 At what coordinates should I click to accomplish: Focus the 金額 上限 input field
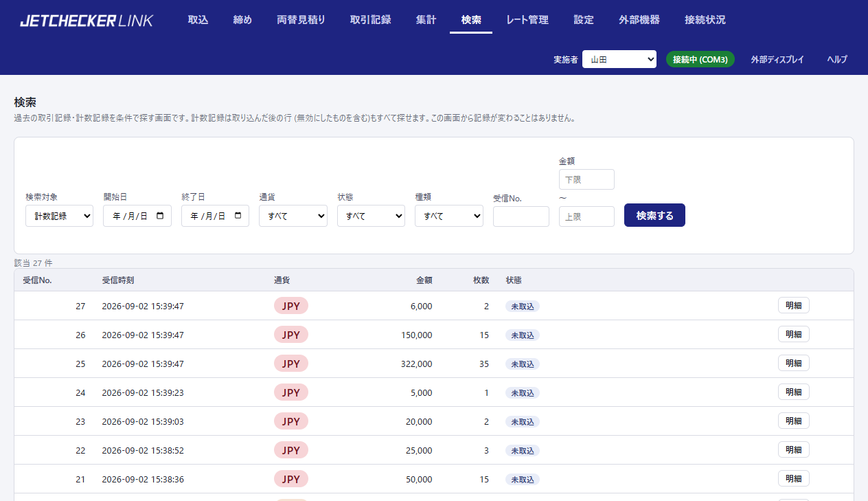coord(586,216)
